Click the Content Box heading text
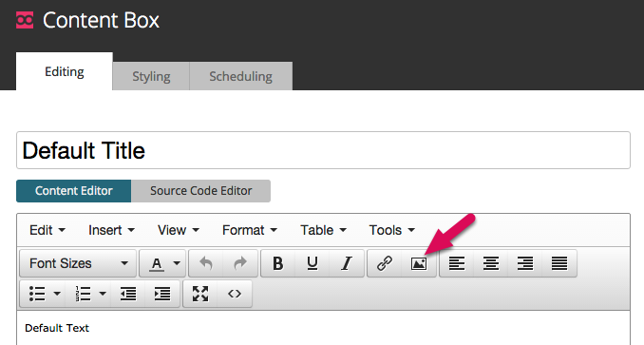 [x=101, y=20]
